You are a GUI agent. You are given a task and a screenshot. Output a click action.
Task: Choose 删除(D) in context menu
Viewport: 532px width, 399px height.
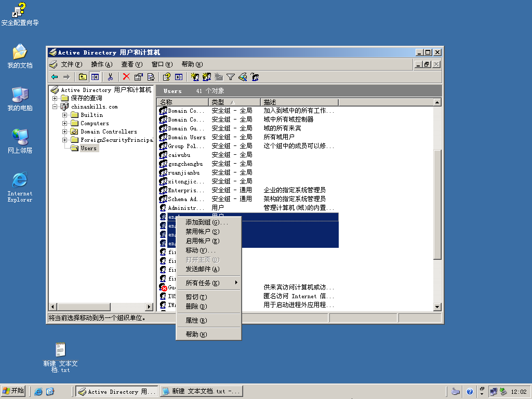[x=209, y=307]
